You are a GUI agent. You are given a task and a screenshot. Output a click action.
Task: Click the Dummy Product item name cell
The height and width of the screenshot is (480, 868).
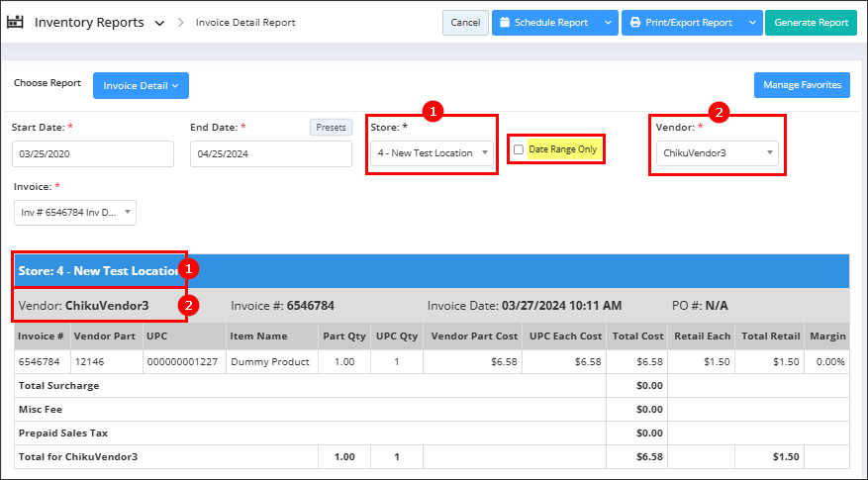click(x=270, y=361)
